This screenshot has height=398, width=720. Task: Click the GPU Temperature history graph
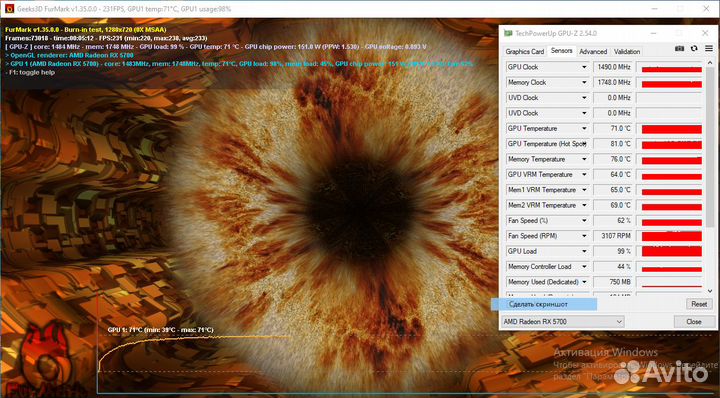(x=669, y=129)
